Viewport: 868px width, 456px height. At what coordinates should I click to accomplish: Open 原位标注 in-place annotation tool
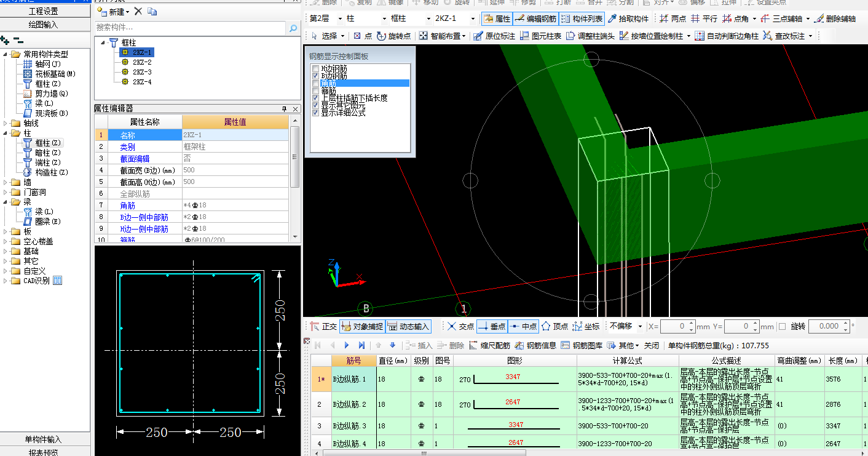(x=494, y=36)
